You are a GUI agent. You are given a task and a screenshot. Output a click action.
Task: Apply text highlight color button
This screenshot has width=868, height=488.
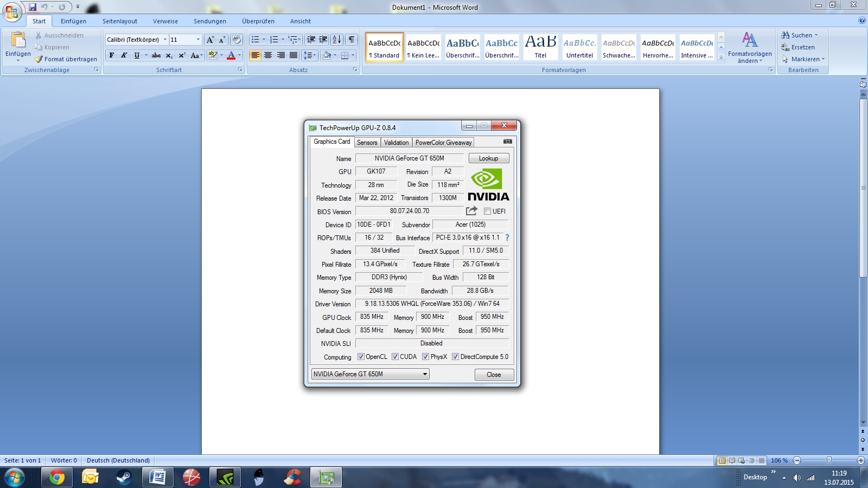(213, 55)
